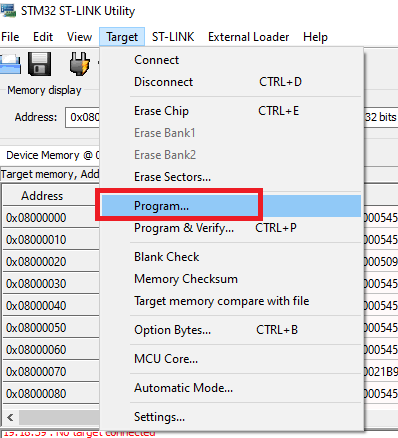Viewport: 398px width, 438px height.
Task: Select address row 0x08000080
Action: [x=51, y=394]
